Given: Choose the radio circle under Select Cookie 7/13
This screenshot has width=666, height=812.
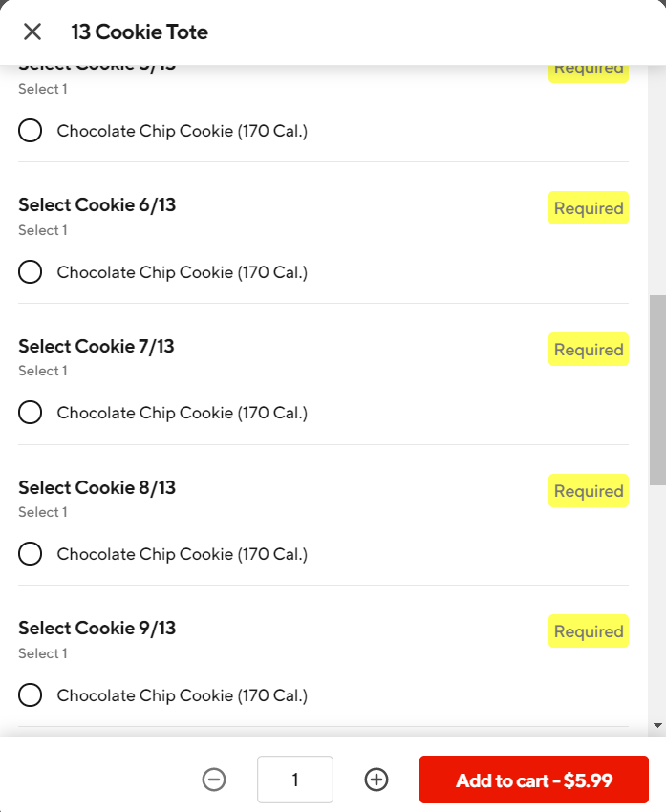Looking at the screenshot, I should click(x=30, y=413).
